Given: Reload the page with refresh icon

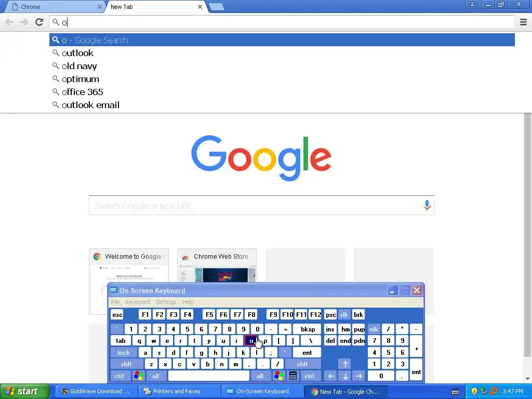Looking at the screenshot, I should (39, 22).
